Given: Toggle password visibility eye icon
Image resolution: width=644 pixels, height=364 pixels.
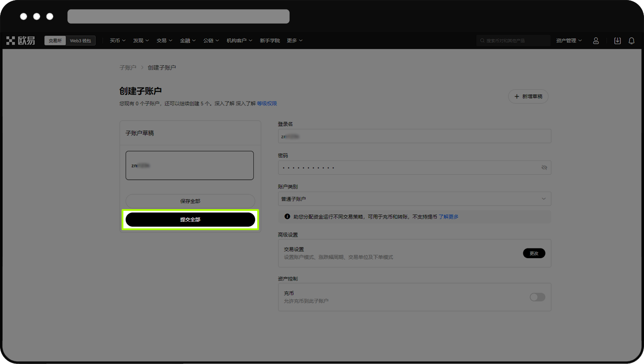Looking at the screenshot, I should tap(544, 168).
